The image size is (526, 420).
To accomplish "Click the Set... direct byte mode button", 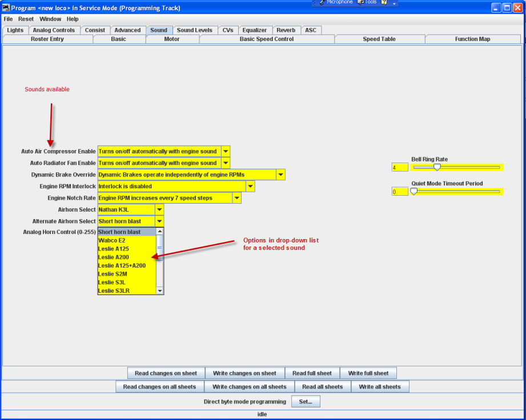I will 306,402.
